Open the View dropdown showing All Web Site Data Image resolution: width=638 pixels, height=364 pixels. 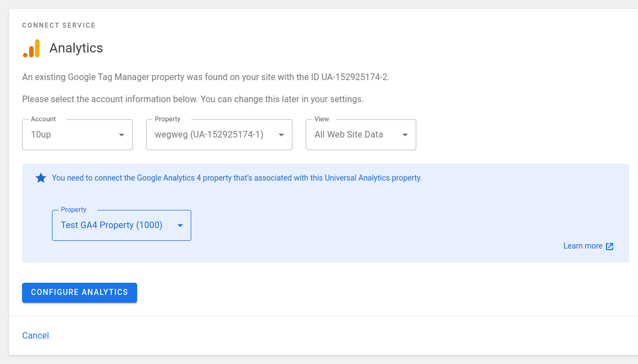click(361, 135)
